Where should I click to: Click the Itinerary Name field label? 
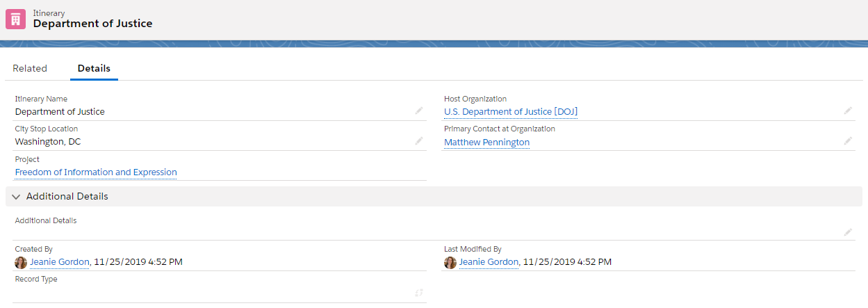point(41,99)
